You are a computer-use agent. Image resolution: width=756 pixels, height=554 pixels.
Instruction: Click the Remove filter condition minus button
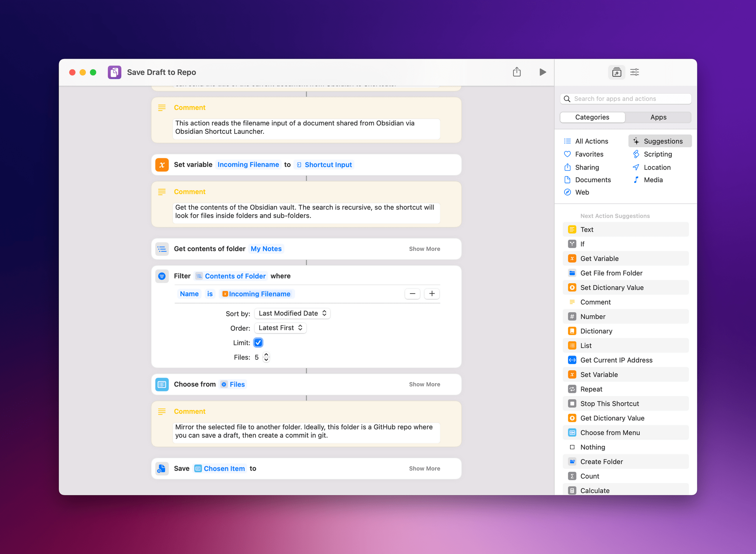[x=413, y=294]
